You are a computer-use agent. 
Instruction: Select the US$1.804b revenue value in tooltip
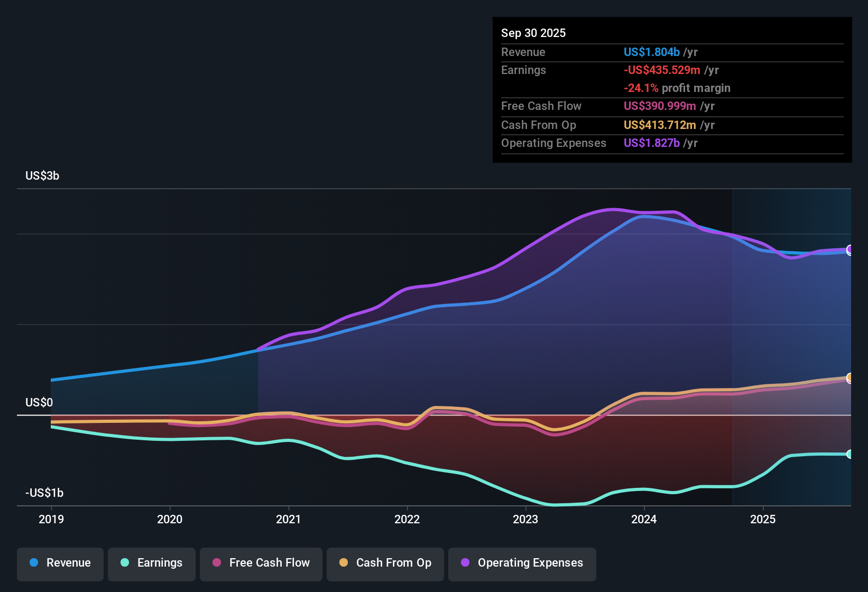[651, 52]
